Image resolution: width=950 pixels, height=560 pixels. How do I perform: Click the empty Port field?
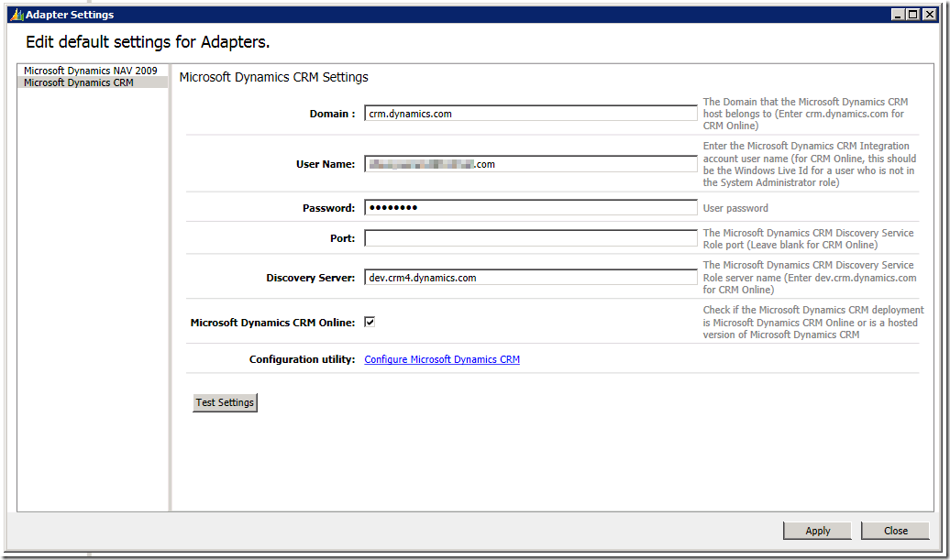click(x=531, y=238)
